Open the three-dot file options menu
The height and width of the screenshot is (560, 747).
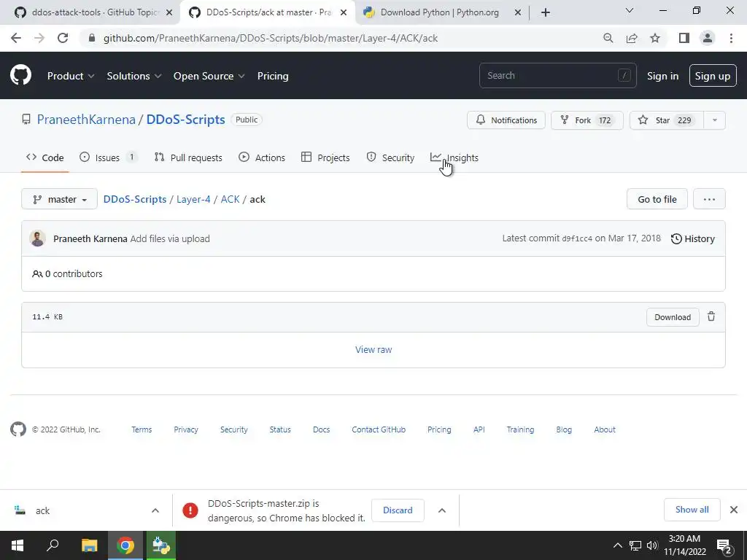point(709,199)
